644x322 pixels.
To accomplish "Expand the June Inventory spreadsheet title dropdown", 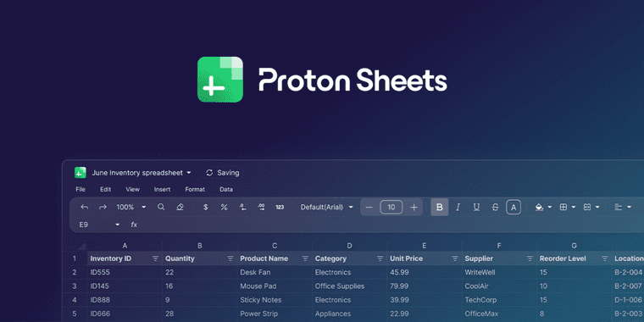I will point(189,173).
